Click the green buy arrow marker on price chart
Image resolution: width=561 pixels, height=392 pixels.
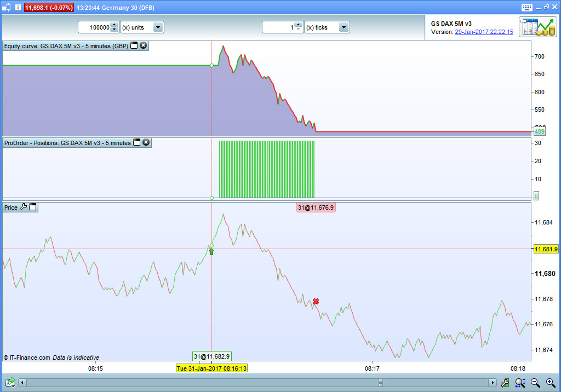tap(212, 251)
